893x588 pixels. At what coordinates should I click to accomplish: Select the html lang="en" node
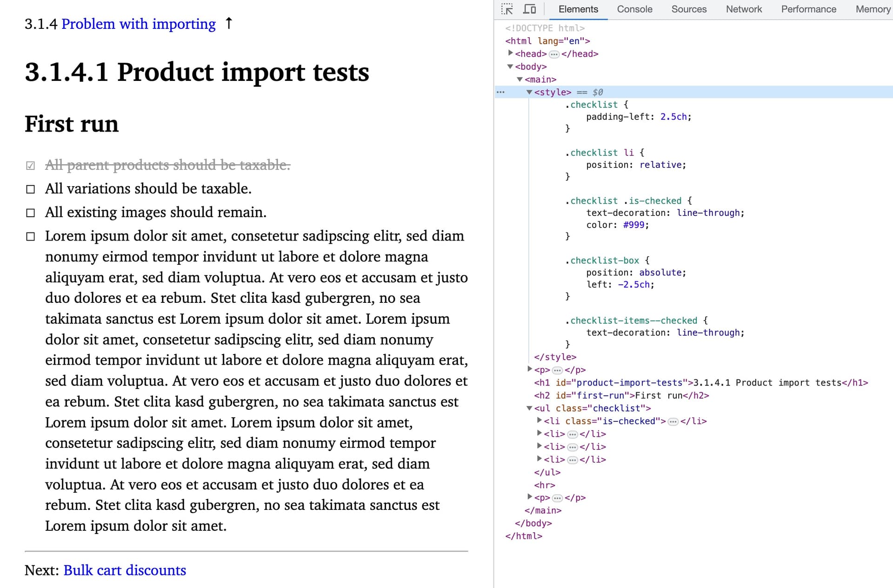pos(547,41)
